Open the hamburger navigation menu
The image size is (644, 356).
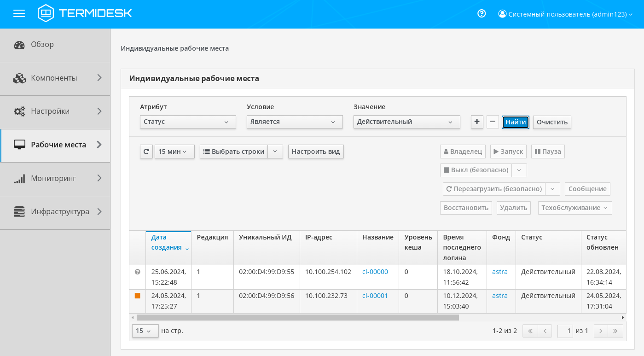[x=19, y=14]
